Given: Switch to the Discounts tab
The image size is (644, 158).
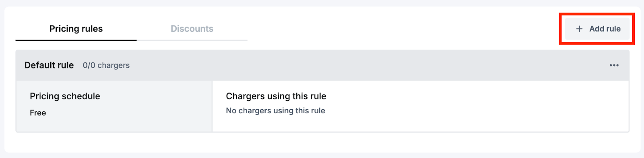Looking at the screenshot, I should click(x=192, y=29).
